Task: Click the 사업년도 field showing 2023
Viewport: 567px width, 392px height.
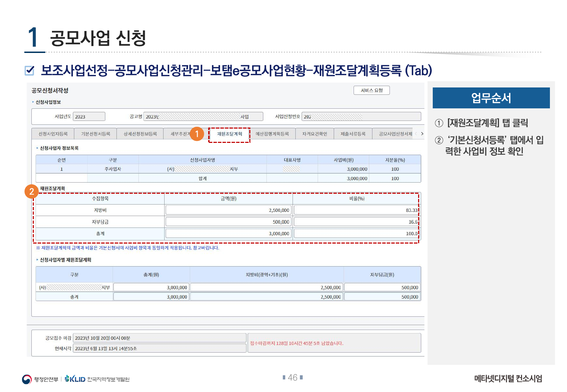Action: tap(89, 117)
